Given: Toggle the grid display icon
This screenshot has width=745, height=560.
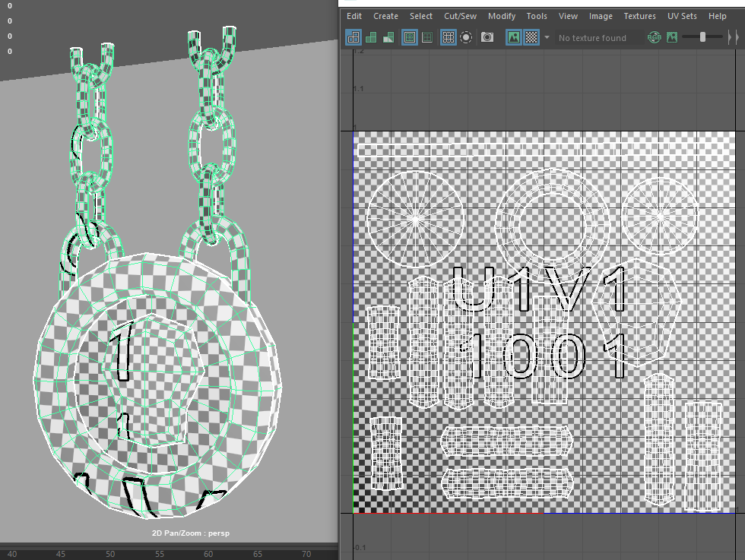Looking at the screenshot, I should [449, 36].
